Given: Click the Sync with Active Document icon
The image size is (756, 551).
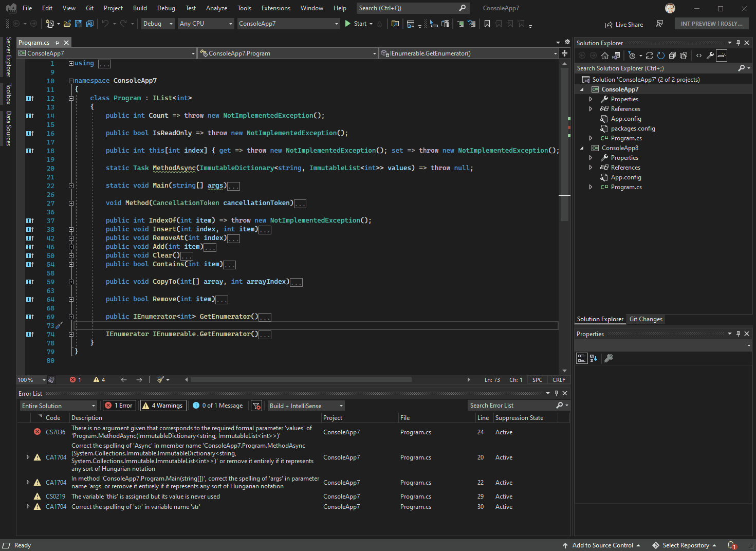Looking at the screenshot, I should 650,56.
